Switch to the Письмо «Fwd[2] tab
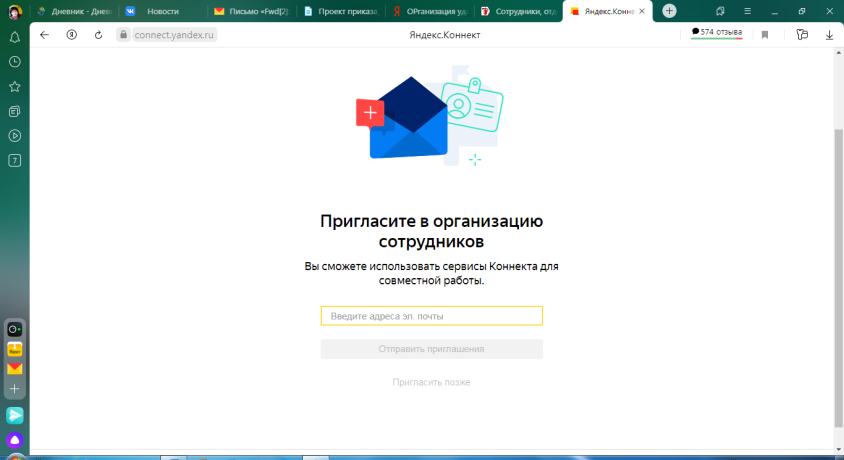 click(251, 11)
